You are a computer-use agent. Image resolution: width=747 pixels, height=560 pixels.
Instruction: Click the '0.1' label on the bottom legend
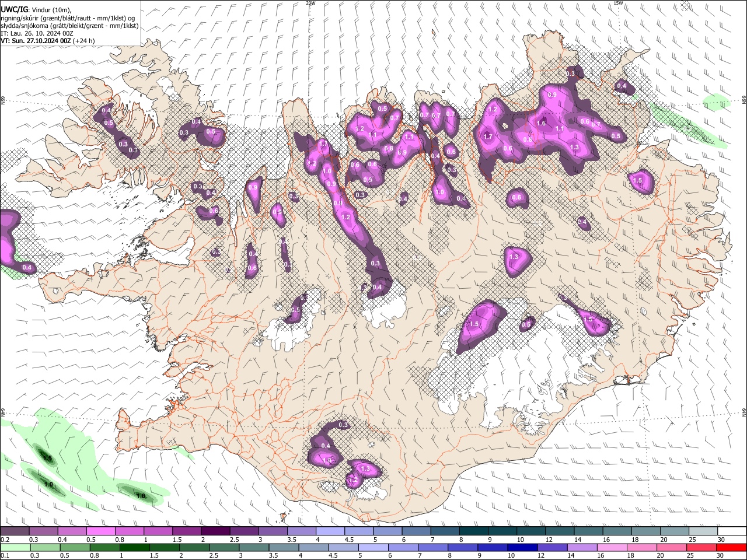[5, 555]
